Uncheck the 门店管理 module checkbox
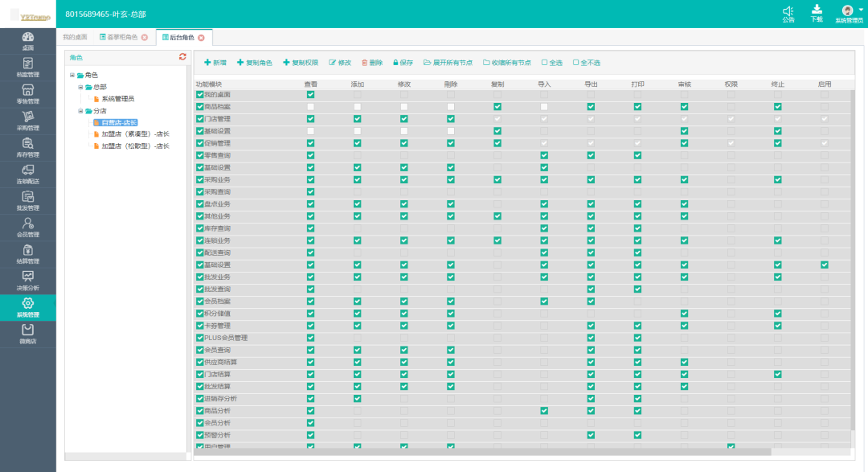 coord(200,119)
